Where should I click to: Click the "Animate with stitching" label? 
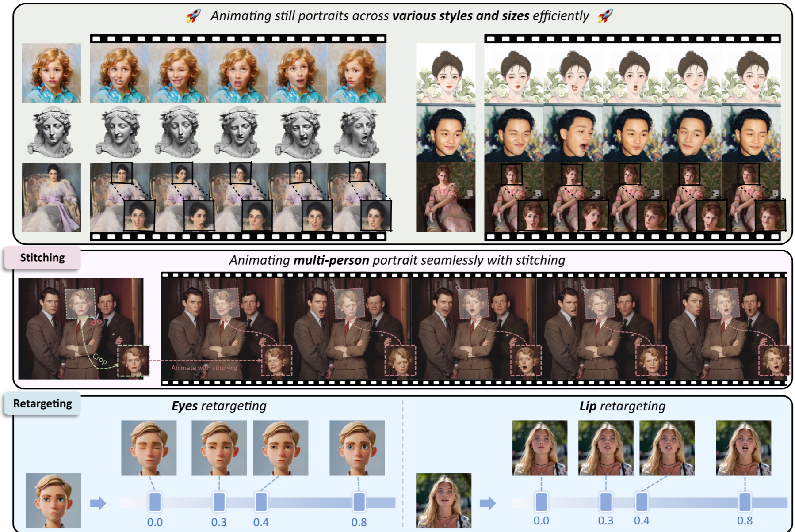pyautogui.click(x=204, y=368)
